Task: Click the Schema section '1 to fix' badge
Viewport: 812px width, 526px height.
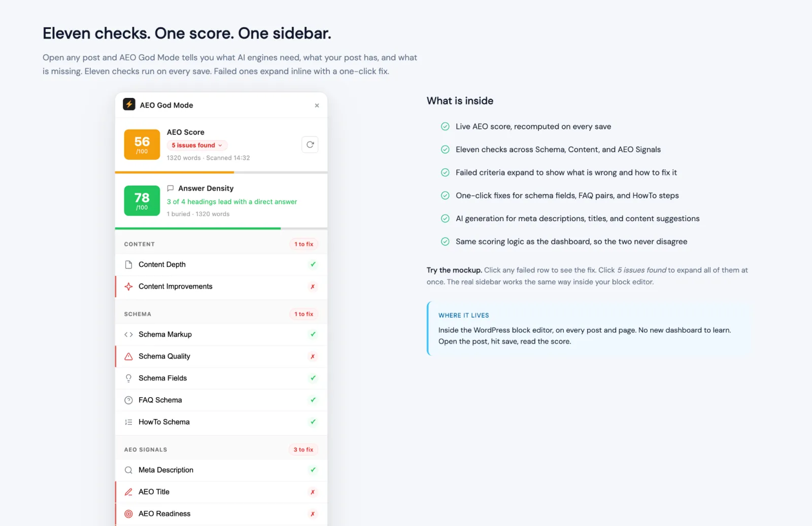Action: [303, 314]
